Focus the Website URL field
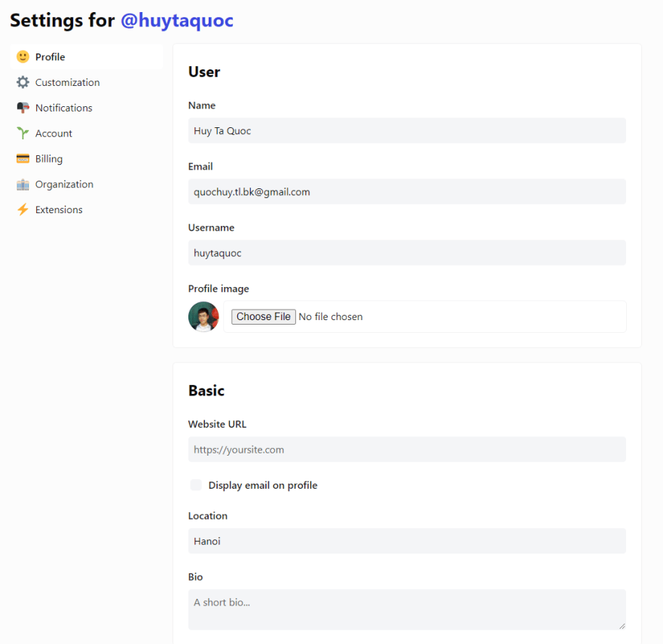 407,450
